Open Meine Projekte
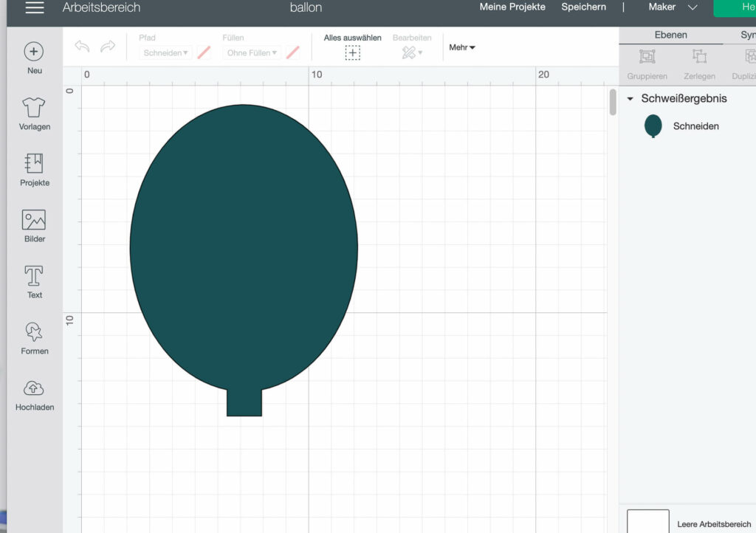The image size is (756, 533). coord(512,7)
